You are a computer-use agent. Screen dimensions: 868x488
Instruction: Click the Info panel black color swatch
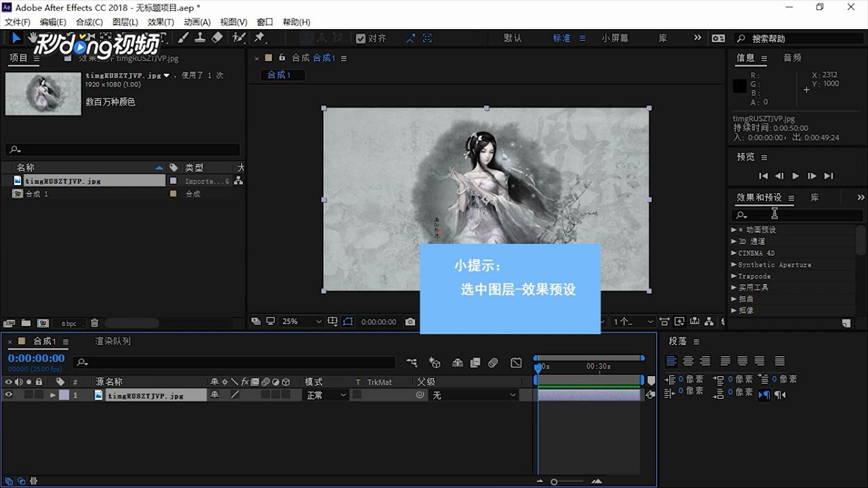pos(740,86)
